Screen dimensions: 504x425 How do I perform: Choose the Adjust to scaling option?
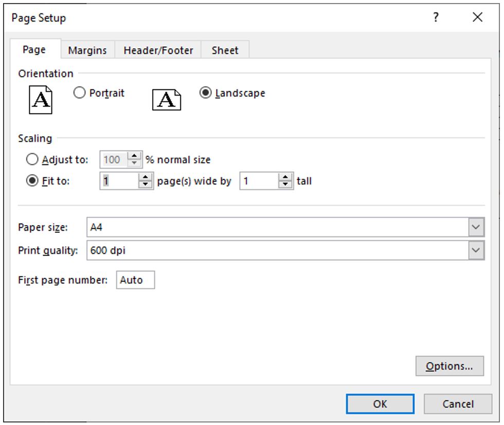tap(32, 160)
